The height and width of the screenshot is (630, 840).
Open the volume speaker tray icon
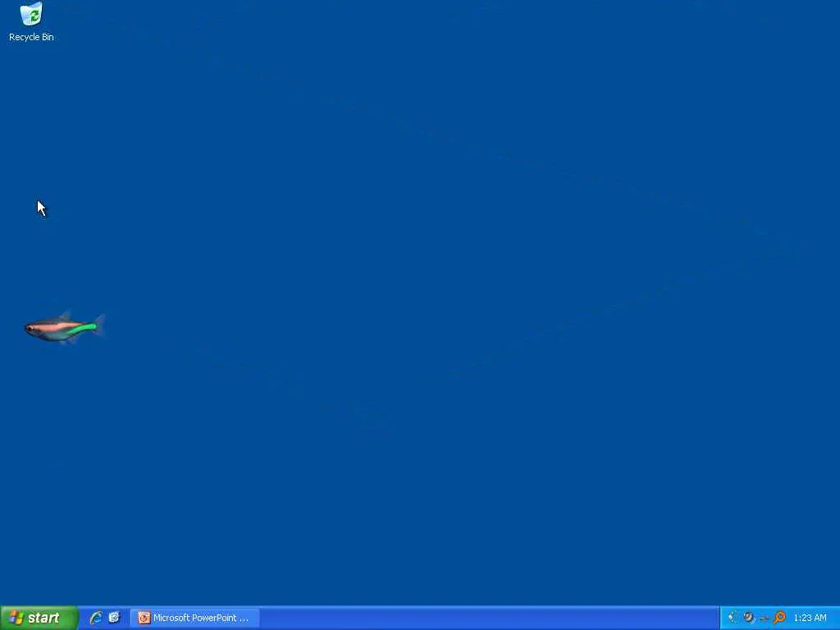point(733,618)
